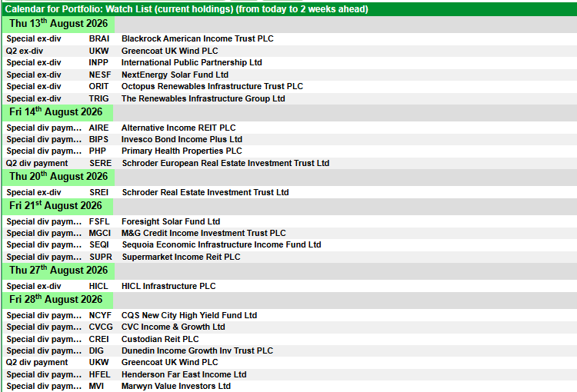The width and height of the screenshot is (577, 392).
Task: Select Primary Health Properties PLC
Action: tap(182, 151)
